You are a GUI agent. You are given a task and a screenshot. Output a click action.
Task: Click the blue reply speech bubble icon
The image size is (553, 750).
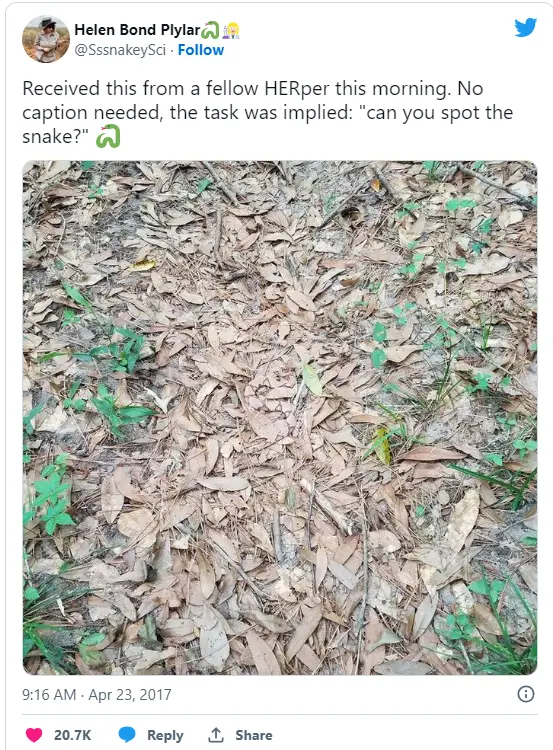(127, 734)
